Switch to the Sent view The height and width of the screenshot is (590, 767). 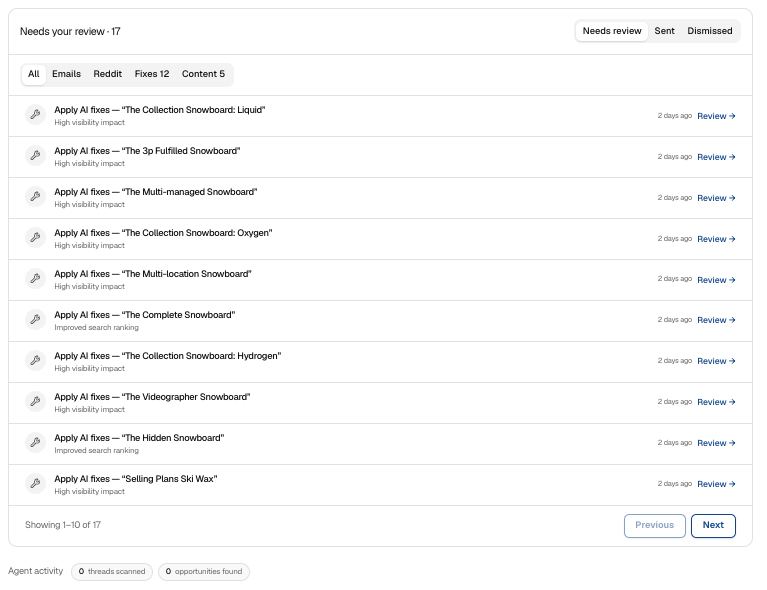click(664, 31)
